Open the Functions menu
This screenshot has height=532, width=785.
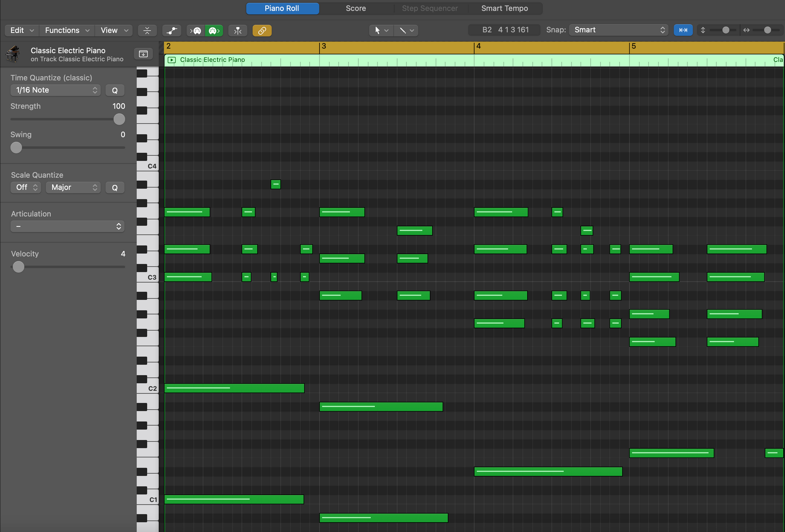click(x=67, y=30)
